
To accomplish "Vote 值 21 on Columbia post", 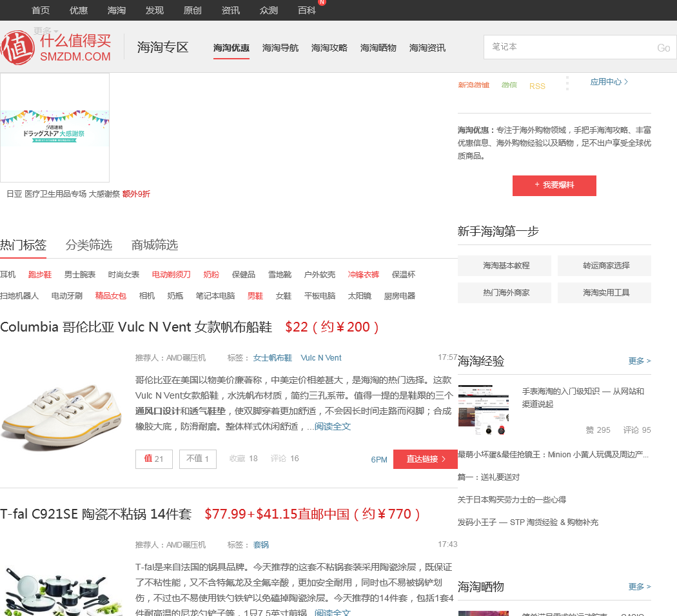I will (153, 459).
